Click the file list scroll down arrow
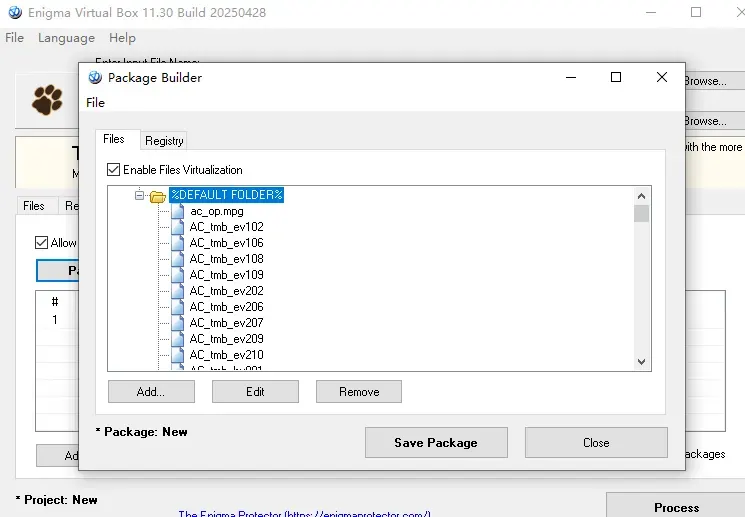 [x=641, y=362]
